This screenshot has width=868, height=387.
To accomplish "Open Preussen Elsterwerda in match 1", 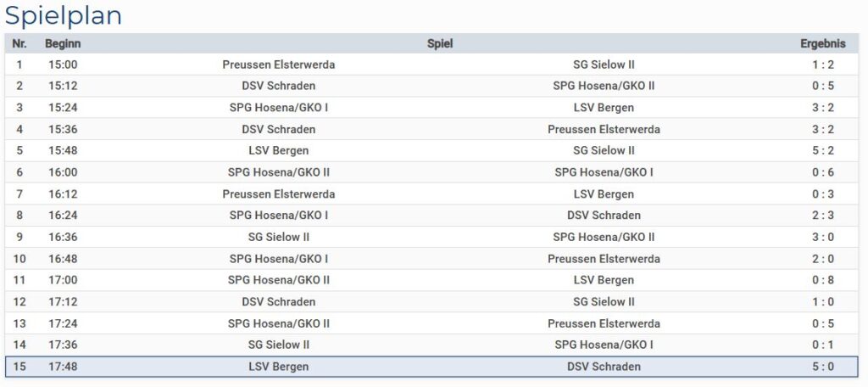I will point(278,64).
